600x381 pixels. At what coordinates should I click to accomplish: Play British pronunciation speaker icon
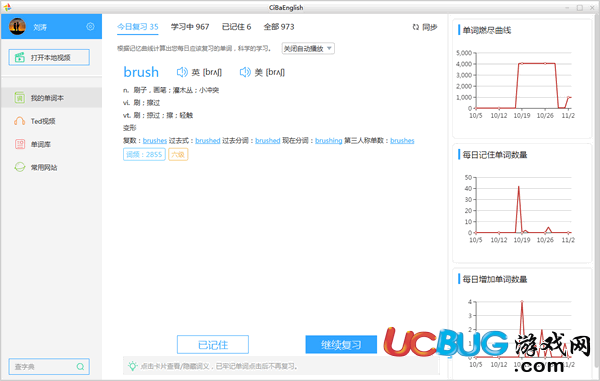(x=182, y=72)
